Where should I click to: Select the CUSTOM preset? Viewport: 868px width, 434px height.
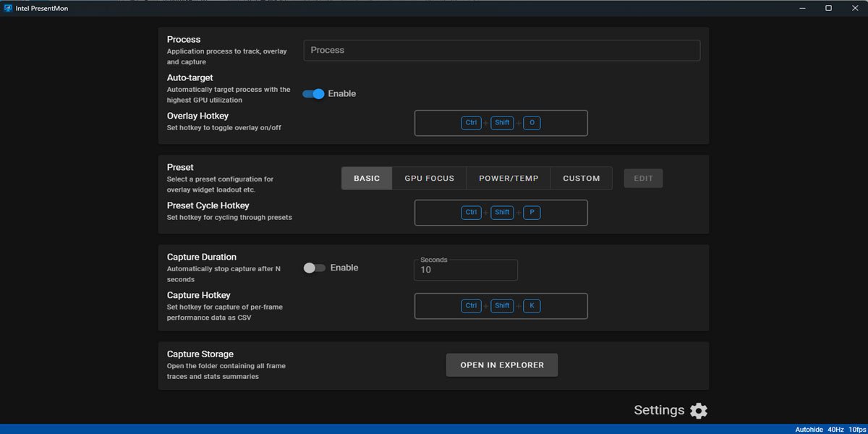(x=581, y=179)
